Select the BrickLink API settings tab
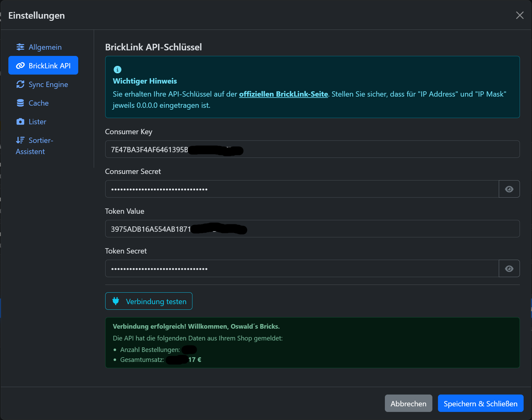 [43, 65]
